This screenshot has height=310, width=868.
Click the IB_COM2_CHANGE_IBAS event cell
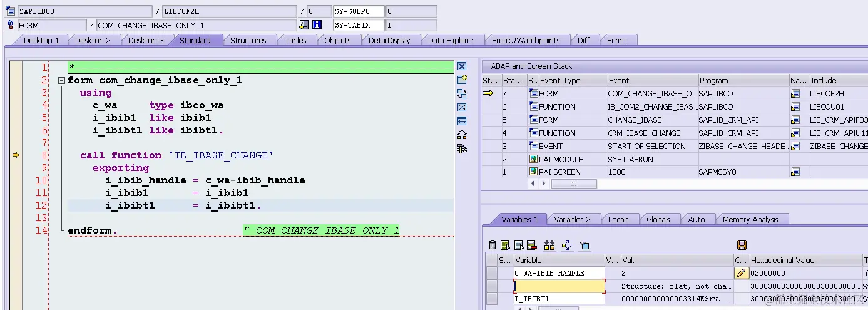coord(652,106)
